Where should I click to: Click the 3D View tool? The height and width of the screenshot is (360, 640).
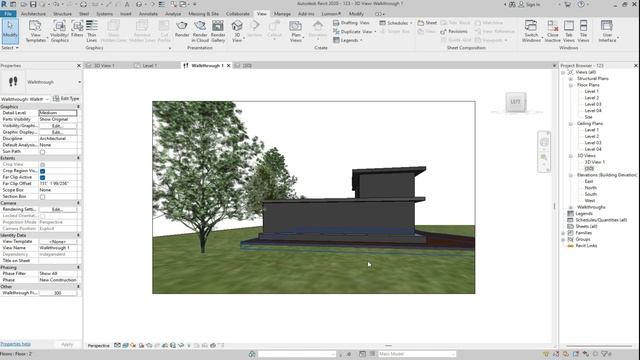(237, 31)
